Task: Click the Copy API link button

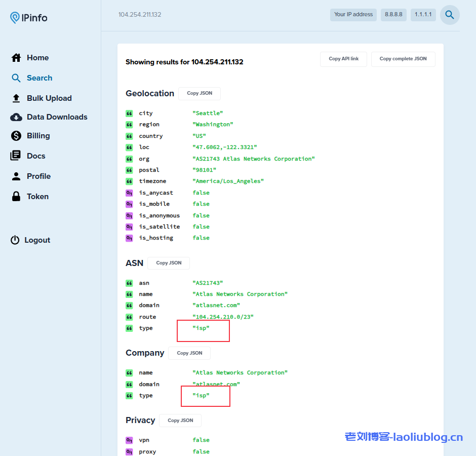Action: 343,59
